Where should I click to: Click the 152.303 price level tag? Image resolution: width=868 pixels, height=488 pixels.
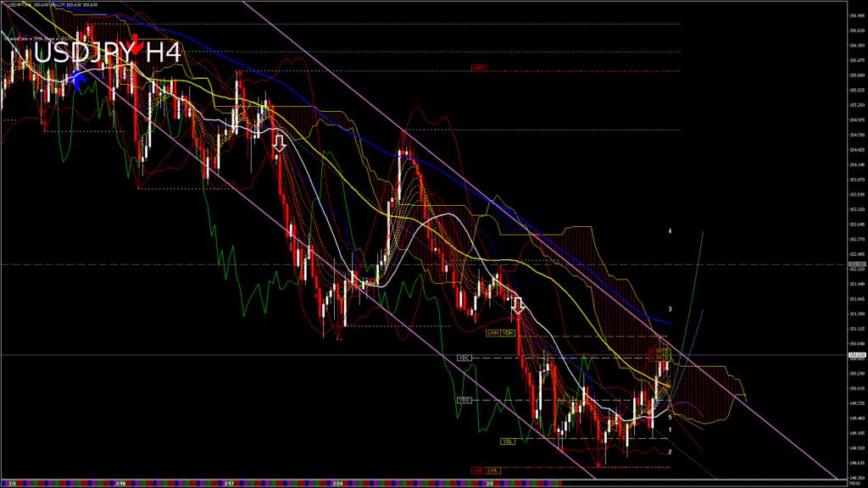click(856, 264)
